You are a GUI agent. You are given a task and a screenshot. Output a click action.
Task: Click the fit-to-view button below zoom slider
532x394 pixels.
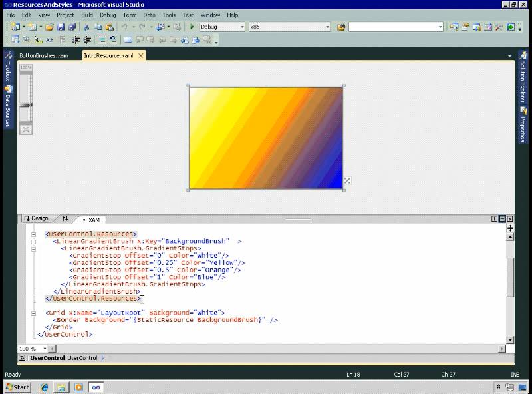pos(26,130)
